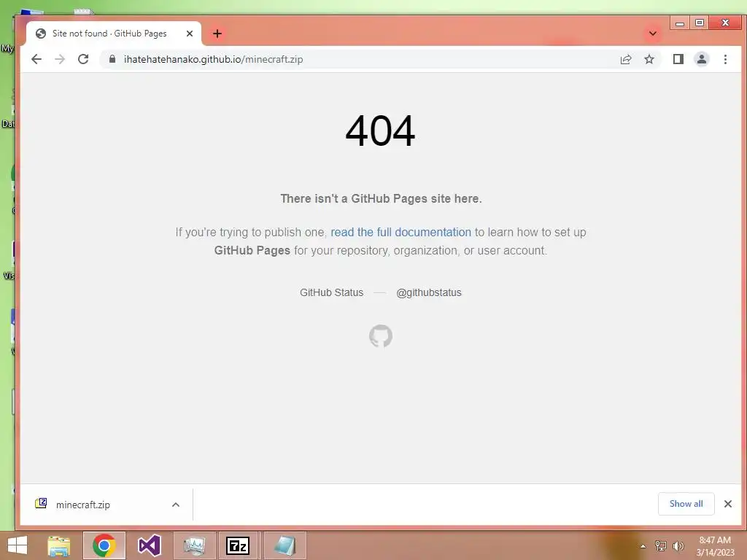Open the @githubstatus link

[429, 292]
